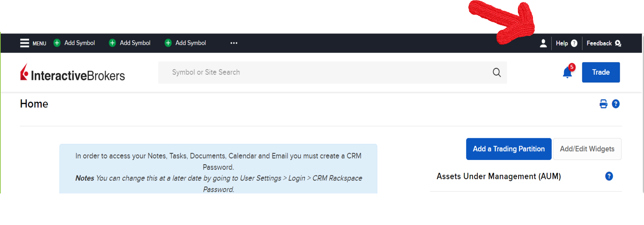The height and width of the screenshot is (225, 644).
Task: Click the InteractiveBrokers logo
Action: tap(72, 73)
